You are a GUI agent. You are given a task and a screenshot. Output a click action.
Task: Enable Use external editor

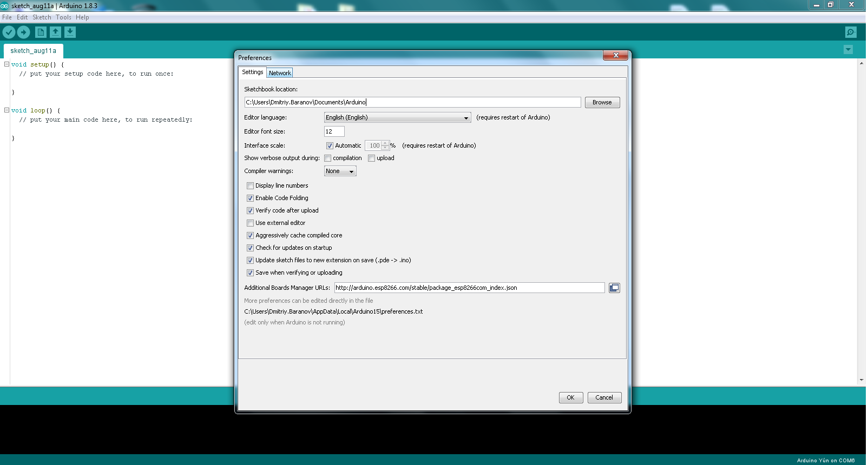coord(250,223)
